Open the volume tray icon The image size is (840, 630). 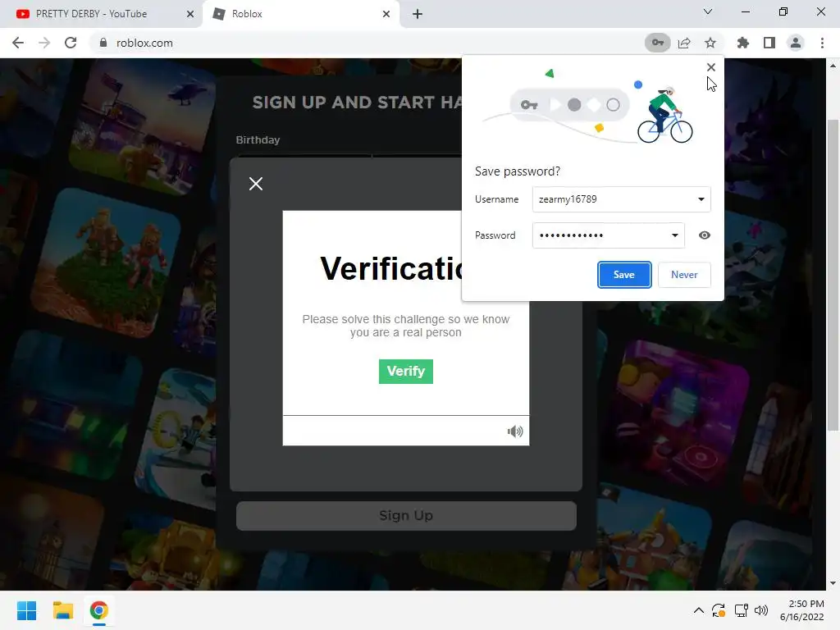[760, 610]
